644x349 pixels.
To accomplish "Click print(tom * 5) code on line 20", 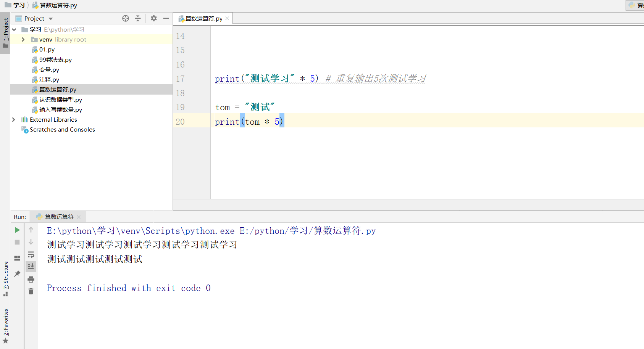I will click(249, 122).
